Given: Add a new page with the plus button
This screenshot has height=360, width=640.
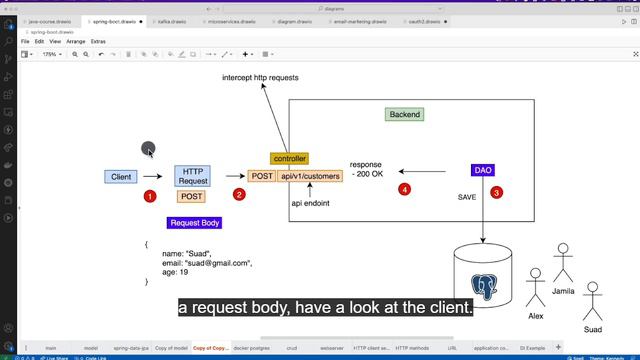Looking at the screenshot, I should [558, 347].
